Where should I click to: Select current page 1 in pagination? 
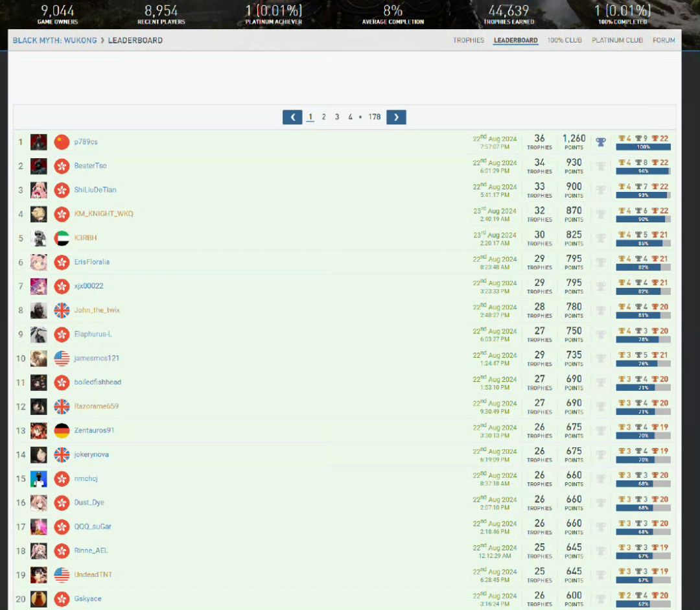310,117
